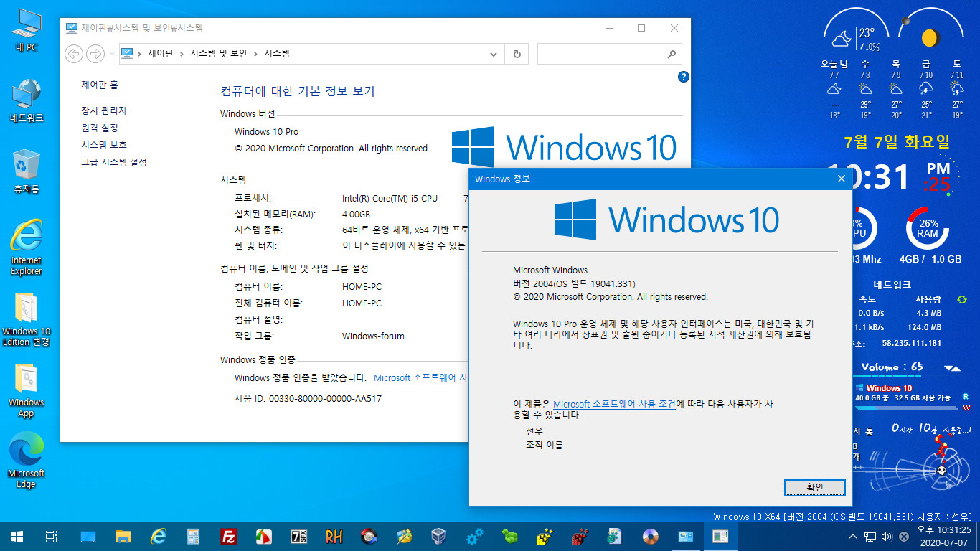
Task: Click the 7월 7일 화요일 date widget
Action: [x=897, y=141]
